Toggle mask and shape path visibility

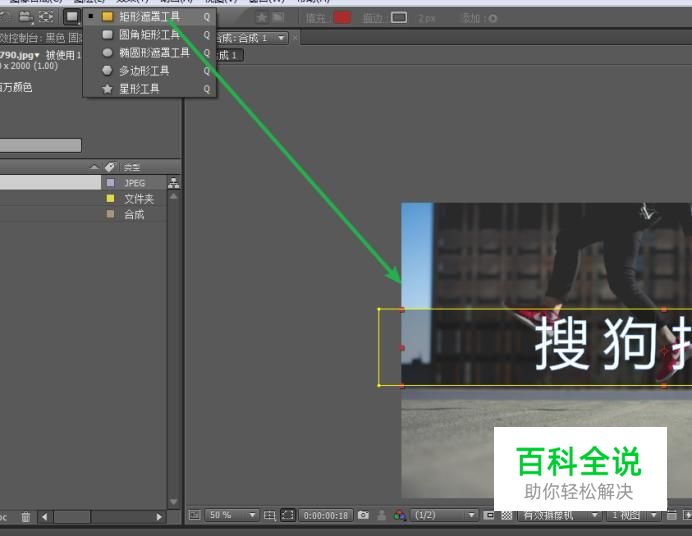click(288, 515)
